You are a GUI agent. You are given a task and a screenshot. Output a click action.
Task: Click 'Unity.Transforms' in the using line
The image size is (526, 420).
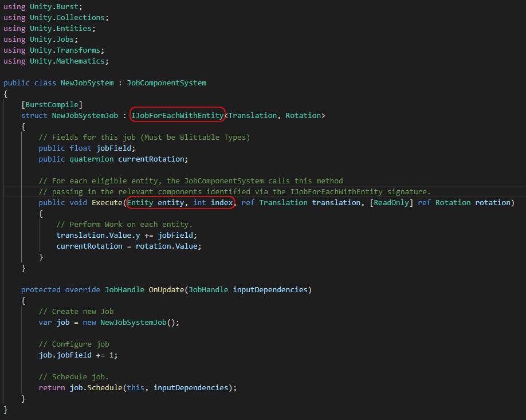coord(65,50)
